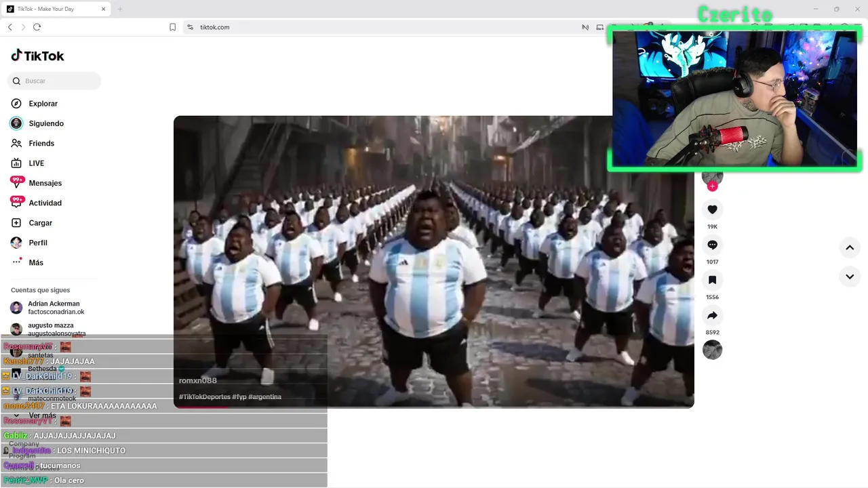868x488 pixels.
Task: Click the site settings icon beside URL
Action: [x=190, y=27]
